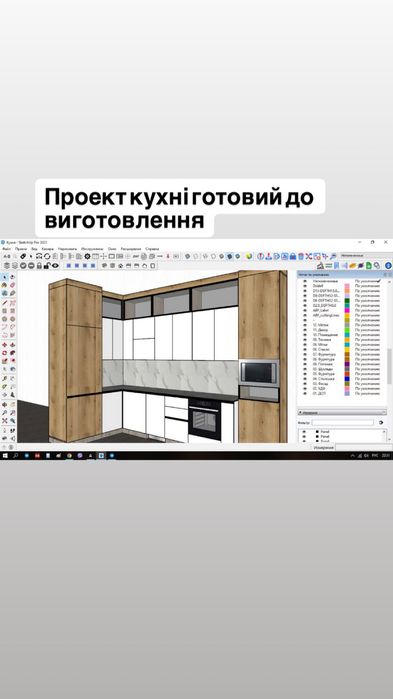
Task: Select the arrow Select tool
Action: (x=4, y=277)
